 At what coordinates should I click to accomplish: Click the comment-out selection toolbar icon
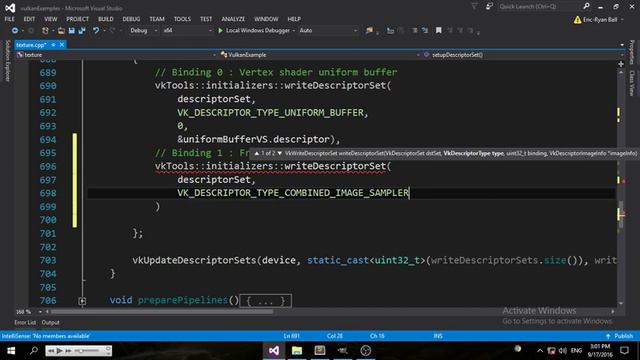coord(415,31)
